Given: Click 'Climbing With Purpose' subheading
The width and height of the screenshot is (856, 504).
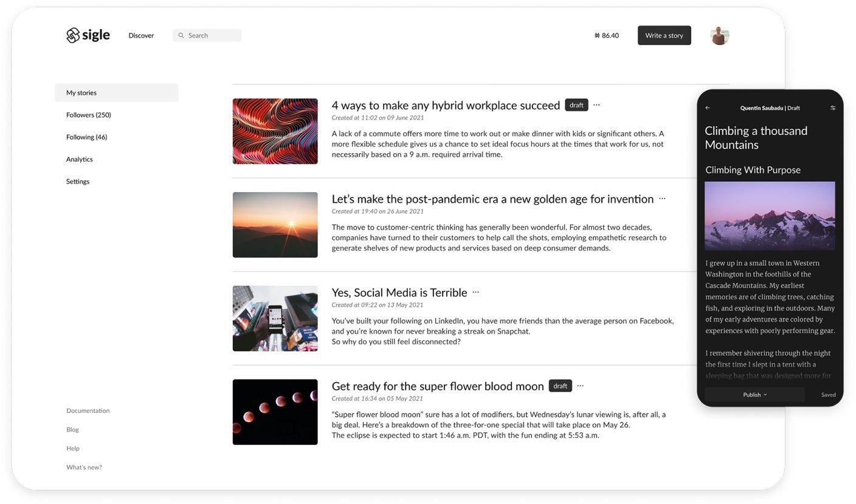Looking at the screenshot, I should tap(753, 170).
